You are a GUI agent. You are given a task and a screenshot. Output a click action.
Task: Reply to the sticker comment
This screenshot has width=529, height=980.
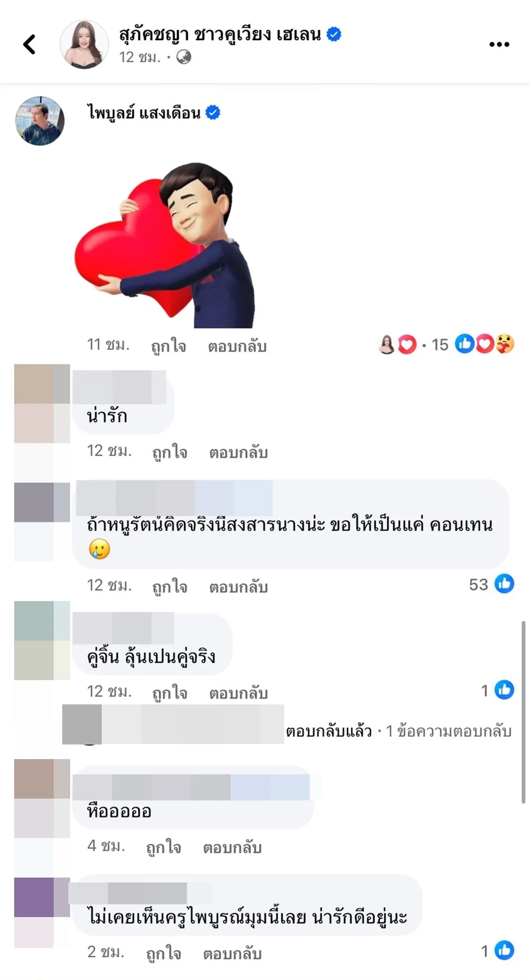tap(237, 346)
